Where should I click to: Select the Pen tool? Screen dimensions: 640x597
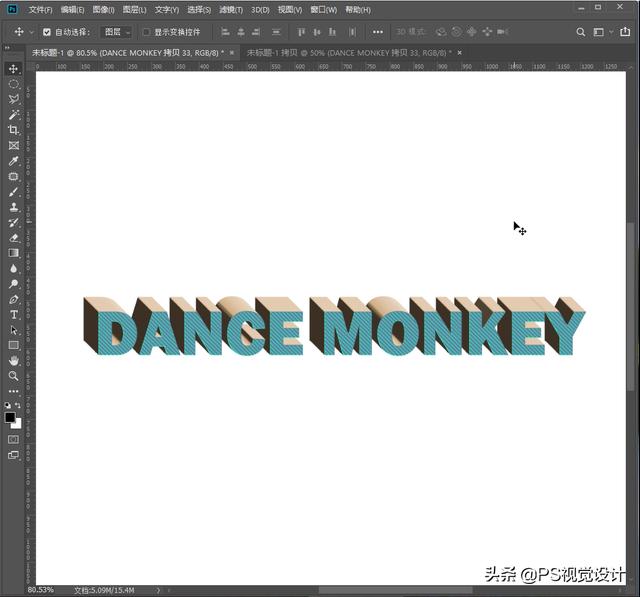click(x=13, y=299)
